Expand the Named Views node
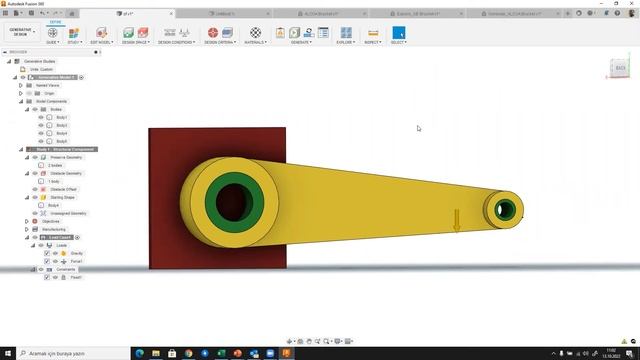The image size is (640, 360). [21, 85]
